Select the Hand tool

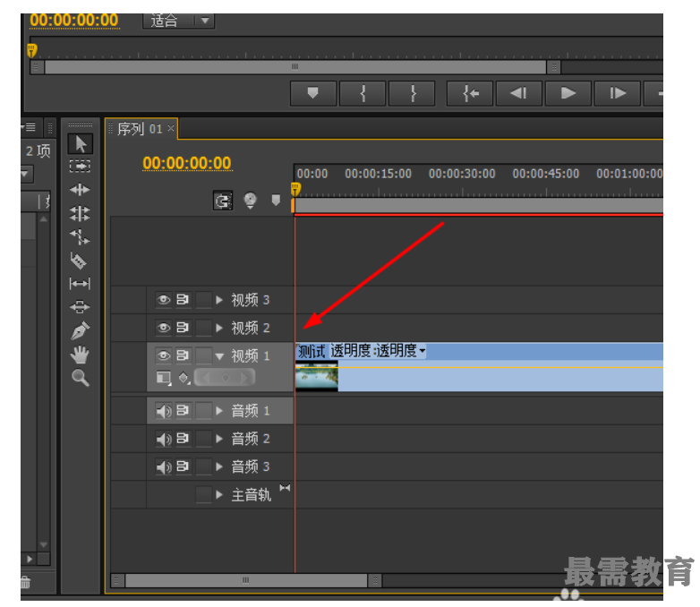(80, 355)
